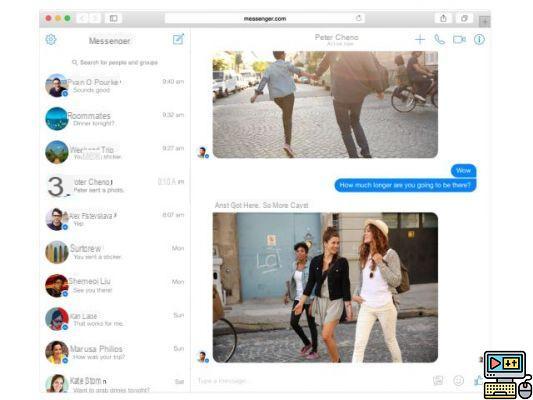Open conversation with 'How was your trip?' preview
The width and height of the screenshot is (533, 400).
tap(115, 352)
